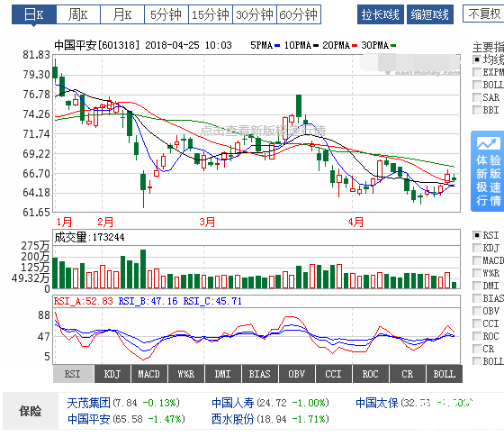Switch to the CCI indicator tab
504x437 pixels.
tap(333, 374)
